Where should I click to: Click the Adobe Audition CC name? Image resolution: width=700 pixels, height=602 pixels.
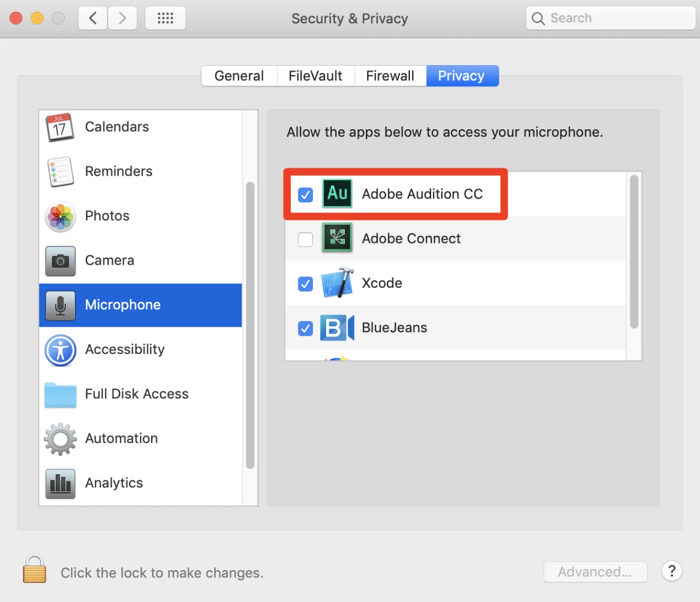(422, 194)
